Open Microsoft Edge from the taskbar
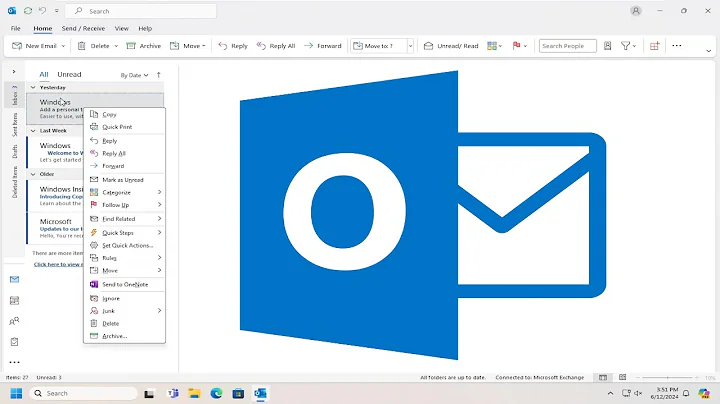The width and height of the screenshot is (720, 404). point(216,393)
